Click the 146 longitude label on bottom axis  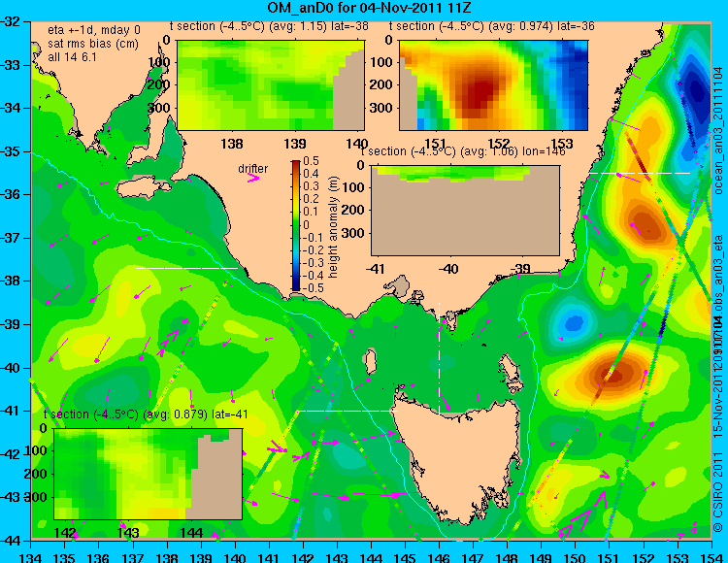[x=439, y=557]
